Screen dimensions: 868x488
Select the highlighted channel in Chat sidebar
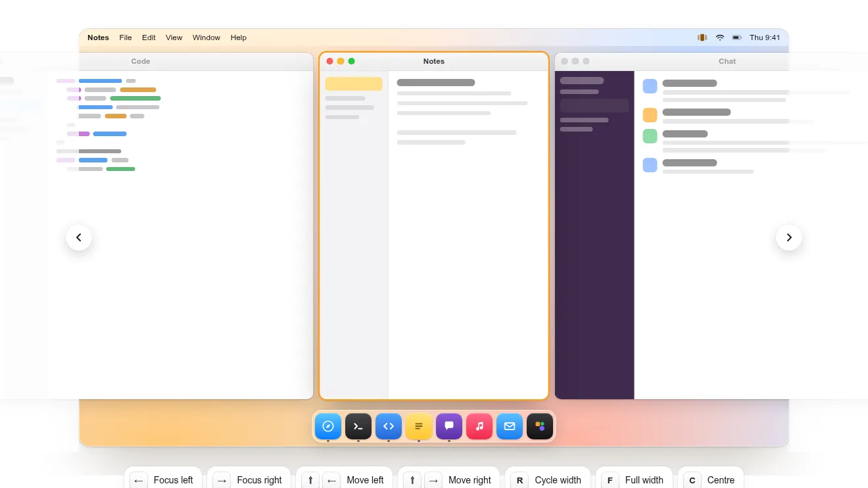[x=594, y=106]
